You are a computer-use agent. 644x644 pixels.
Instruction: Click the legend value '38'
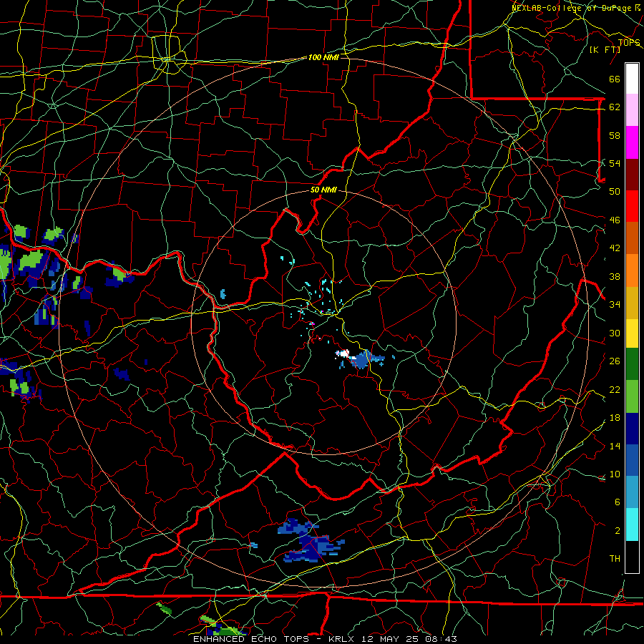tap(615, 276)
